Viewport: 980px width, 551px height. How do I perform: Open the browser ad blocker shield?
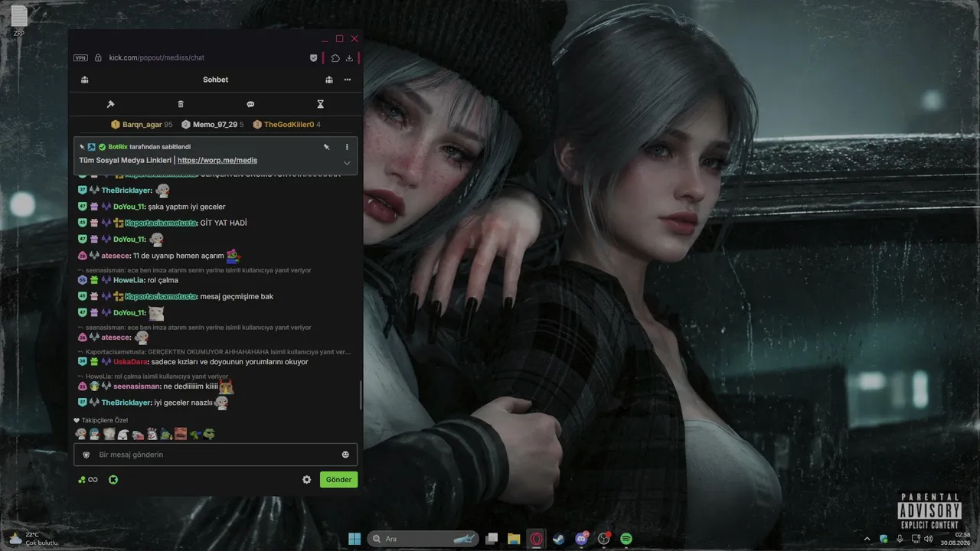coord(313,57)
